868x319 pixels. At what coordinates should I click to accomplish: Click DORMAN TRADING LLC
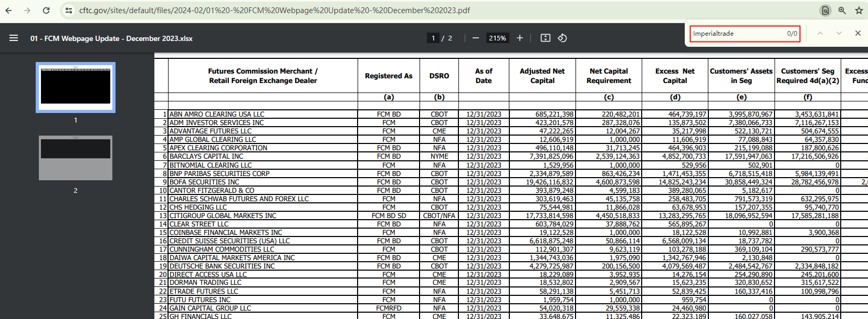(205, 283)
